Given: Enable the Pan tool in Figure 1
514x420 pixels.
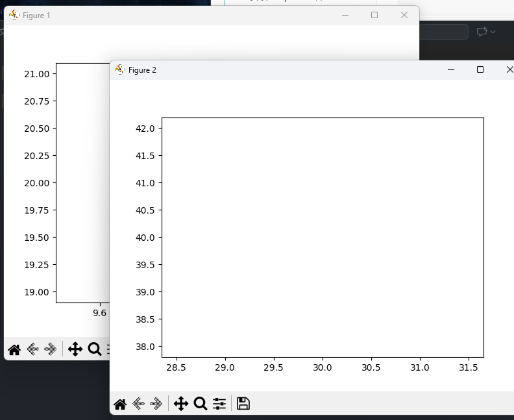Looking at the screenshot, I should 75,350.
